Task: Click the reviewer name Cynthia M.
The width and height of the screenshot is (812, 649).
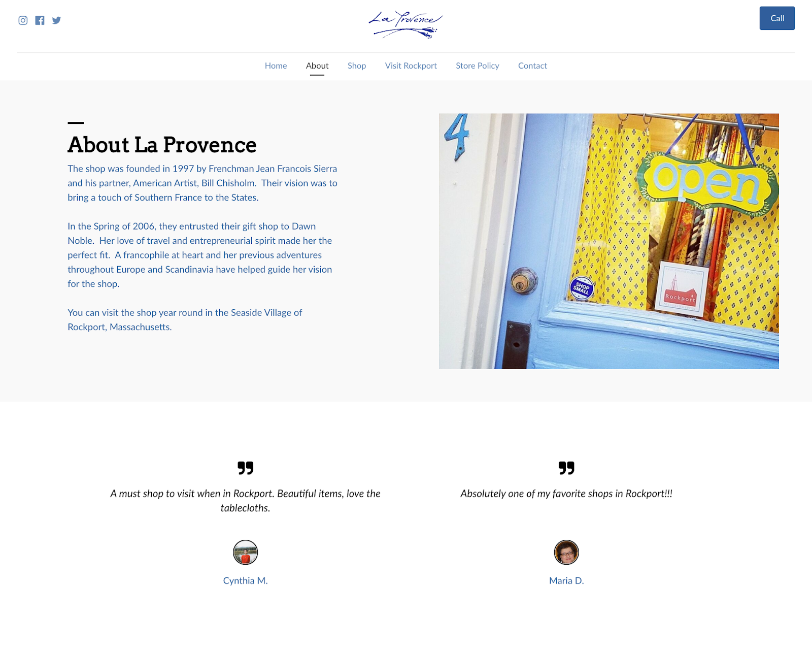Action: [x=246, y=580]
